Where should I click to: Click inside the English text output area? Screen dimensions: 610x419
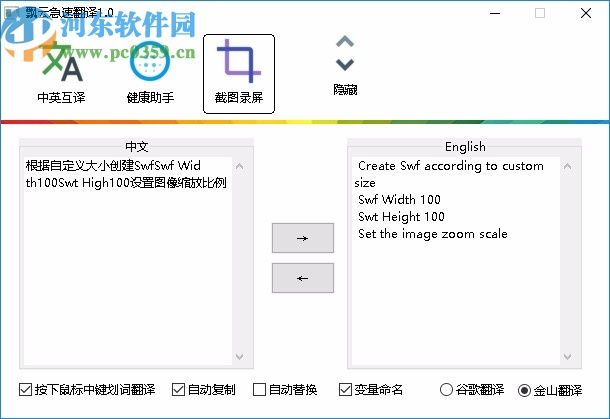pyautogui.click(x=456, y=261)
